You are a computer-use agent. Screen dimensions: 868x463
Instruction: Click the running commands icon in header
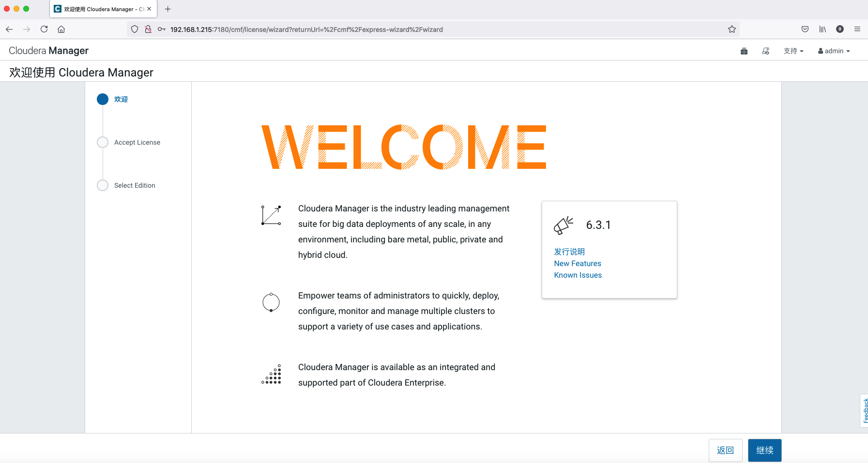coord(765,51)
